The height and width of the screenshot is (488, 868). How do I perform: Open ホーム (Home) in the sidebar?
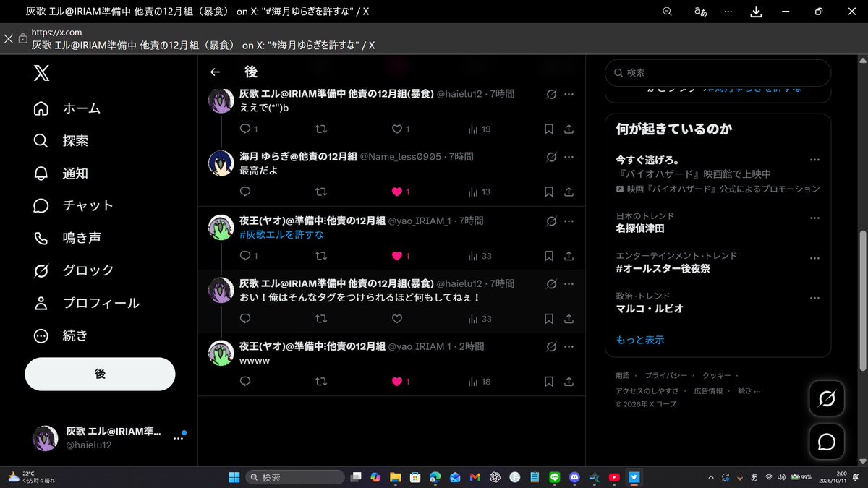tap(67, 108)
